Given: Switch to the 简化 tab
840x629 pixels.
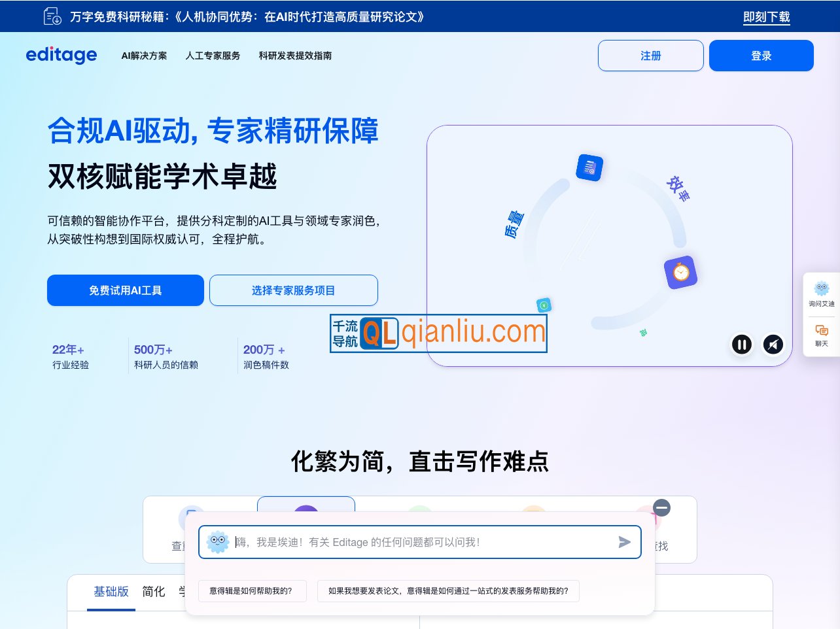Looking at the screenshot, I should (x=153, y=591).
